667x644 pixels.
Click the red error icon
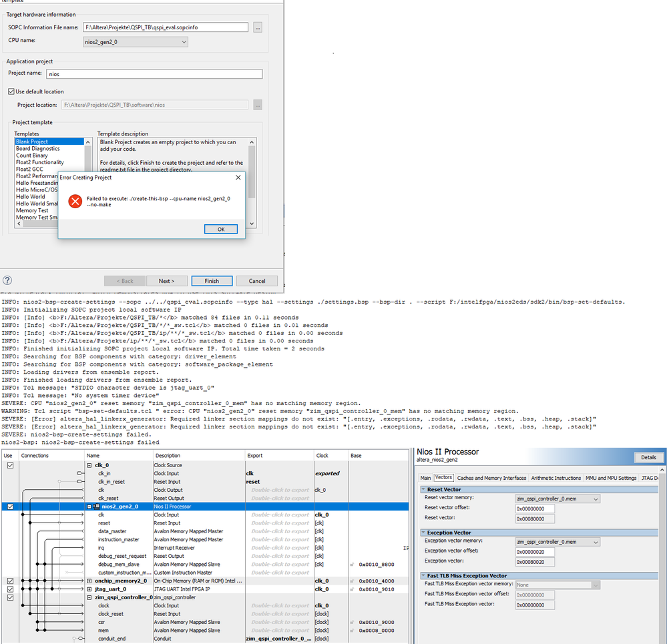click(x=75, y=201)
